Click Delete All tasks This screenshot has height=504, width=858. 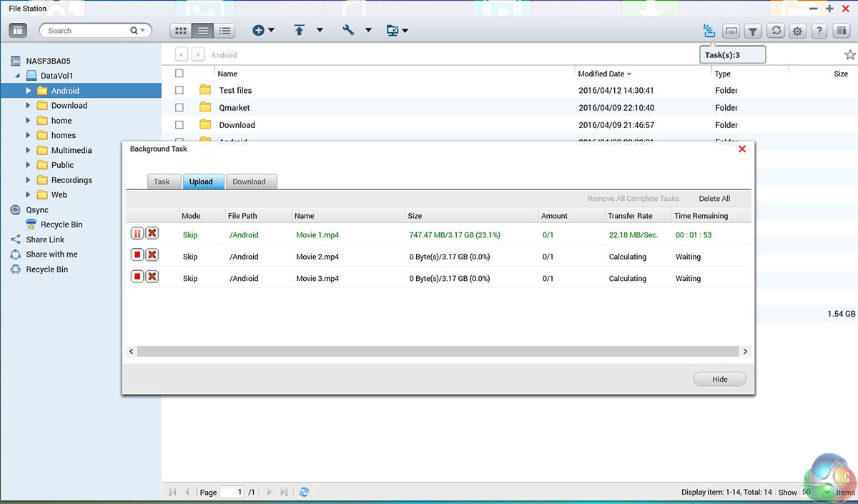tap(714, 198)
